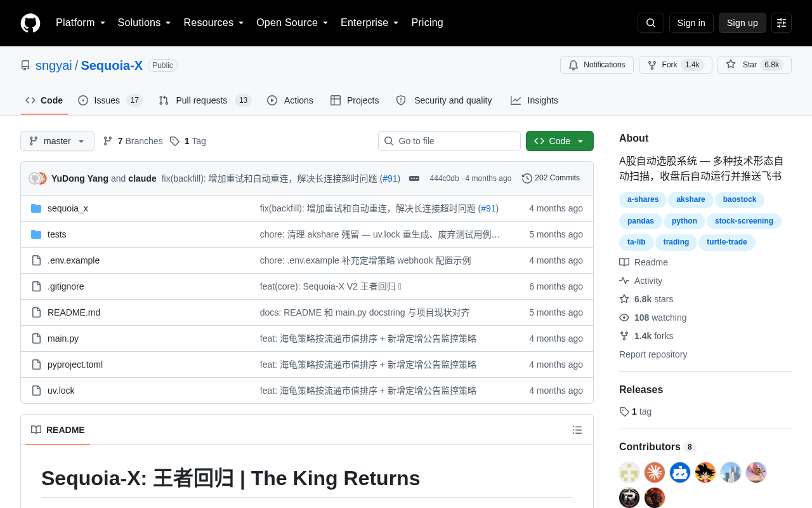Image resolution: width=812 pixels, height=508 pixels.
Task: Click the Sign up button
Action: click(x=742, y=23)
